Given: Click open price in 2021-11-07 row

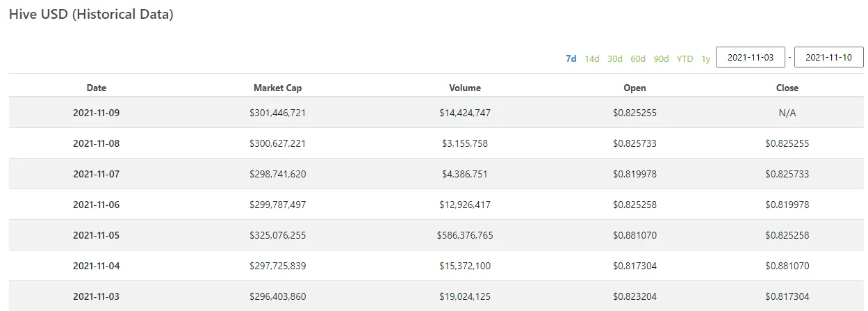Looking at the screenshot, I should tap(634, 174).
